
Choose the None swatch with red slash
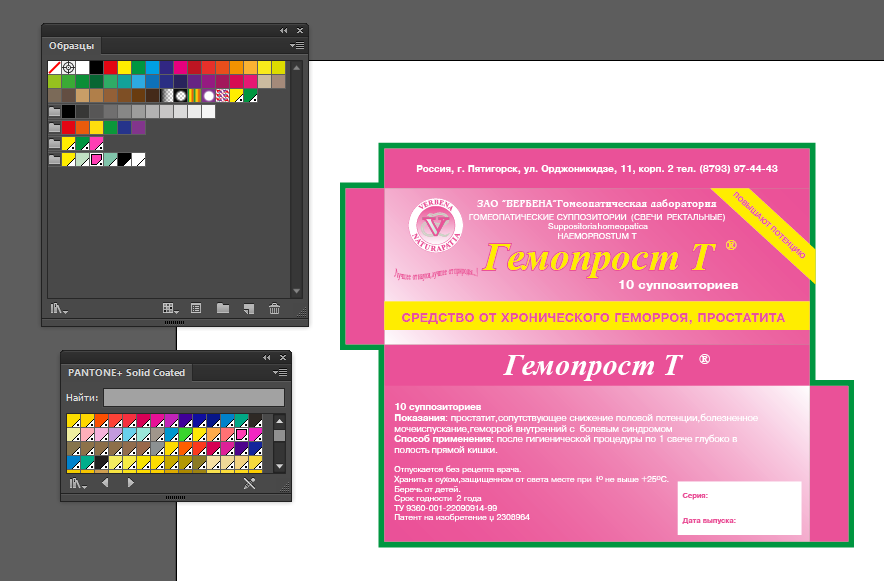(x=54, y=68)
